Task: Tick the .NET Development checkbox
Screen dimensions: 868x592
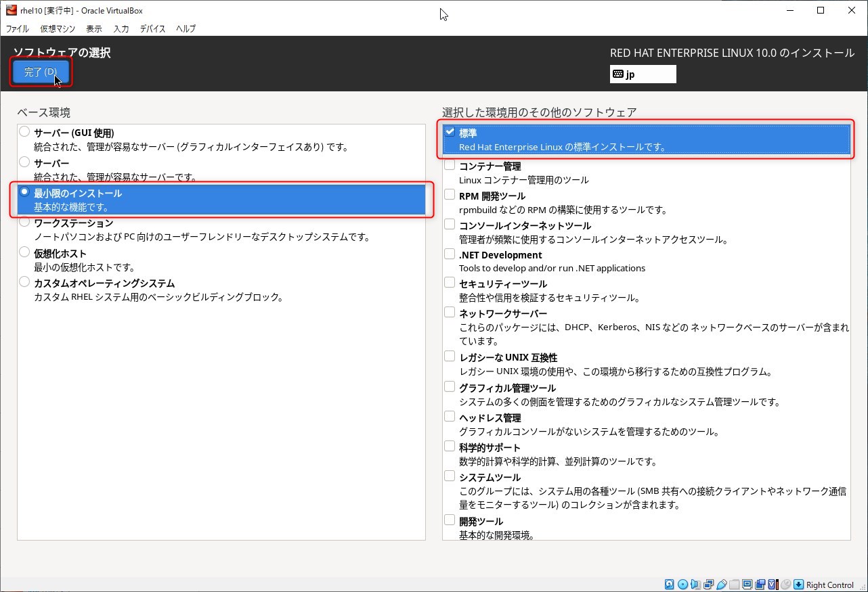Action: [450, 254]
